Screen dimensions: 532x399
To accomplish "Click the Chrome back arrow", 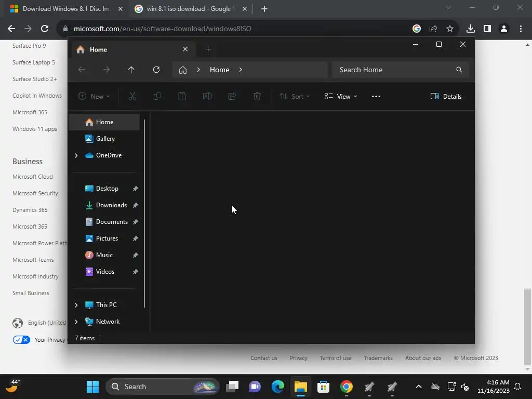I will (x=11, y=29).
